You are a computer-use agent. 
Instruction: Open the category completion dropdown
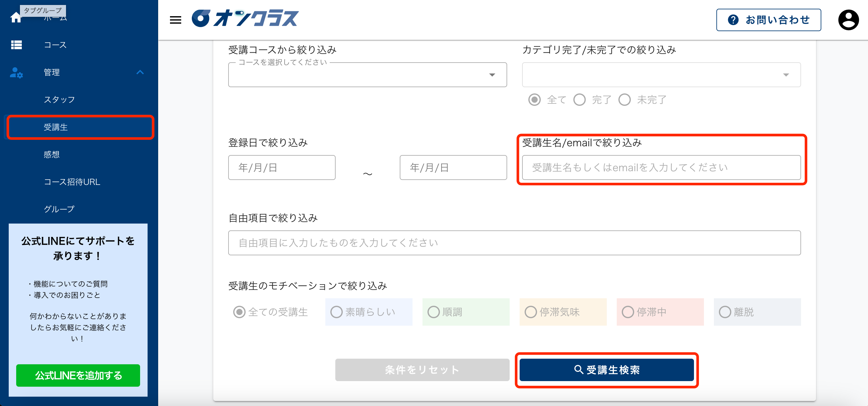[x=661, y=74]
